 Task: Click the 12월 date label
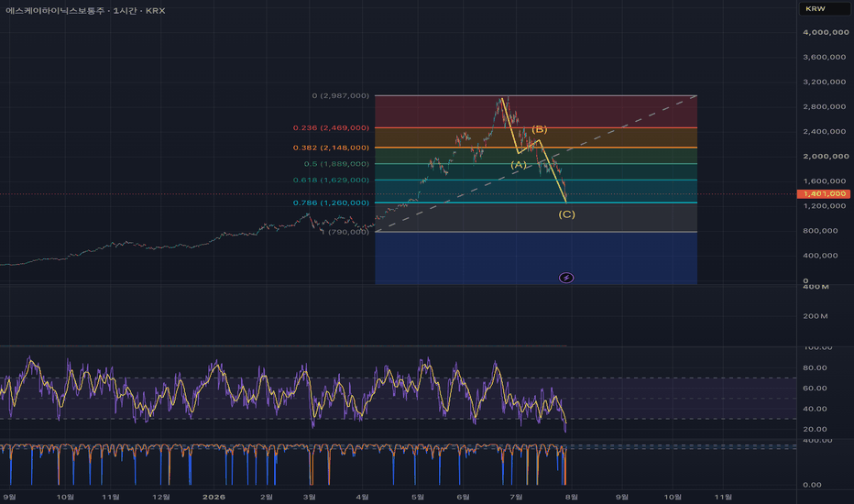161,497
